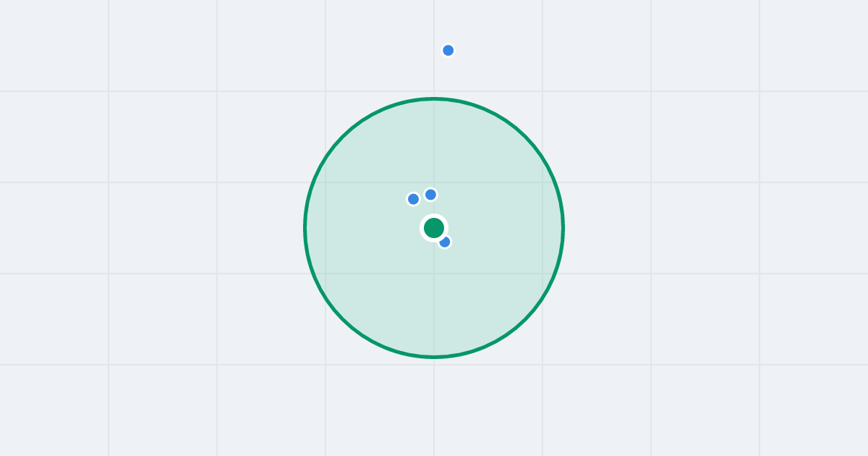Click the grid line crossing nearest the outside blue dot
The image size is (868, 456).
click(x=434, y=91)
